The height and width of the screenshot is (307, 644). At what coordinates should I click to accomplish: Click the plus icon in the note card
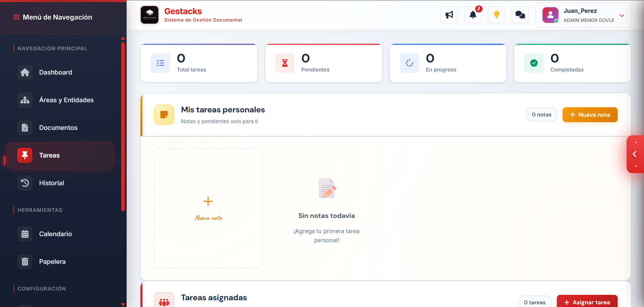208,201
